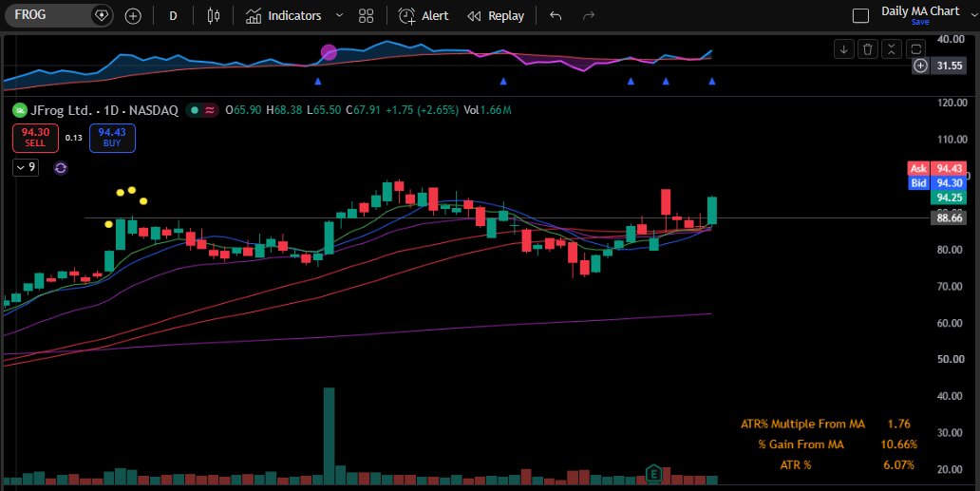This screenshot has height=491, width=980.
Task: Click the 110.00 price scale label
Action: coord(952,140)
